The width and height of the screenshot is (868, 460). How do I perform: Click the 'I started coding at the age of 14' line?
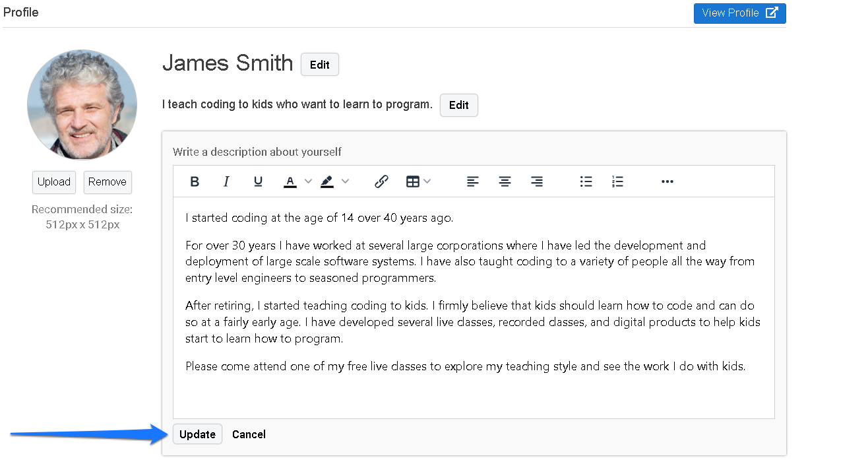click(x=319, y=218)
